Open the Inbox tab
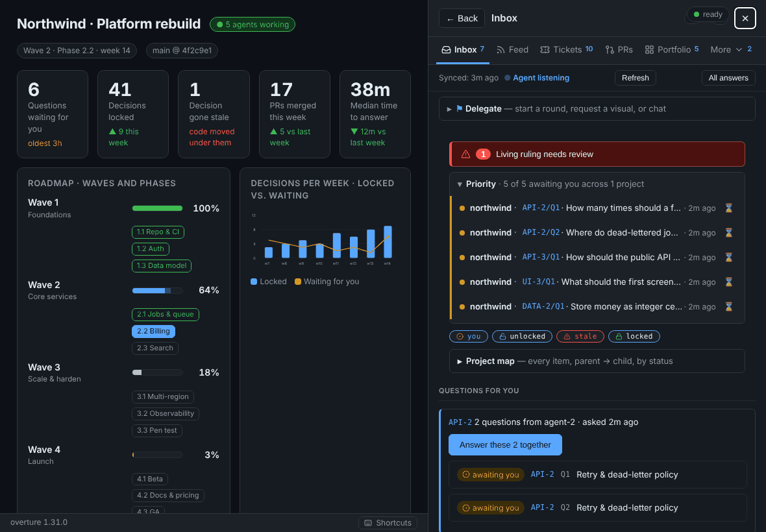Viewport: 766px width, 532px height. [x=463, y=50]
